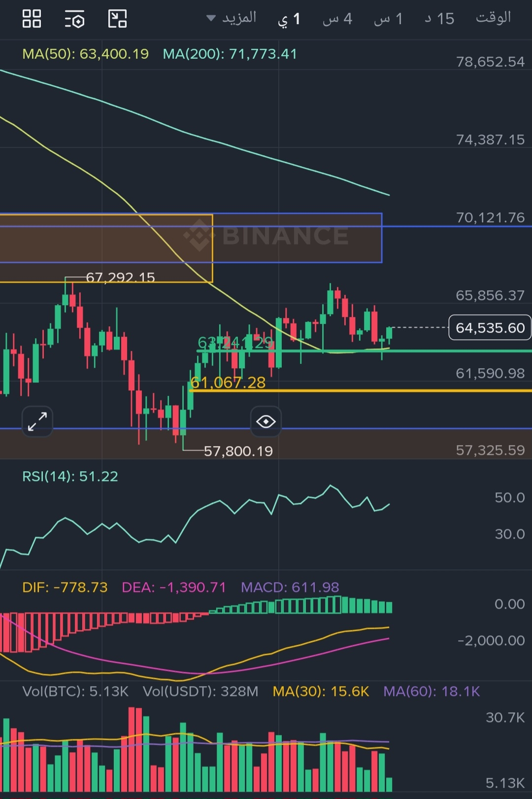Tap the RSI(14): 51.22 indicator label
The height and width of the screenshot is (799, 532).
coord(70,477)
